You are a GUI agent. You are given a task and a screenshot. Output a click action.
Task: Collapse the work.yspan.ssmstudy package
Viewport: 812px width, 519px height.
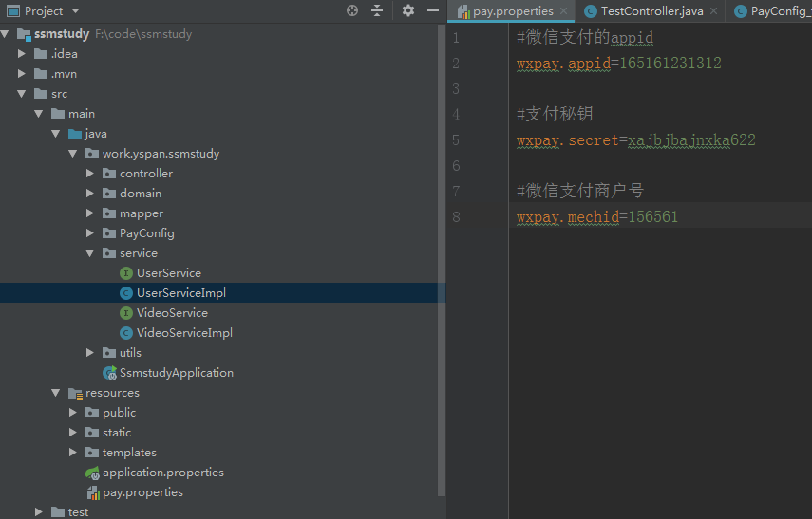coord(73,154)
